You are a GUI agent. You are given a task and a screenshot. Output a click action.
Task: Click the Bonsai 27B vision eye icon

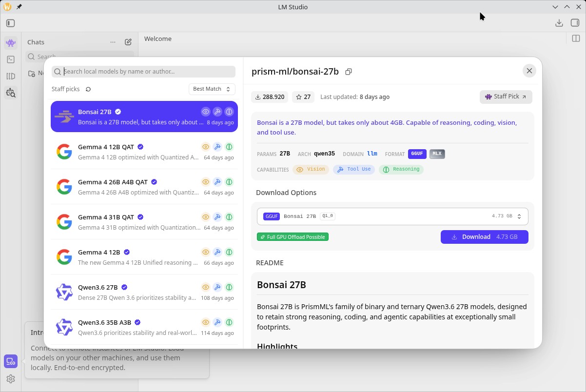click(206, 112)
